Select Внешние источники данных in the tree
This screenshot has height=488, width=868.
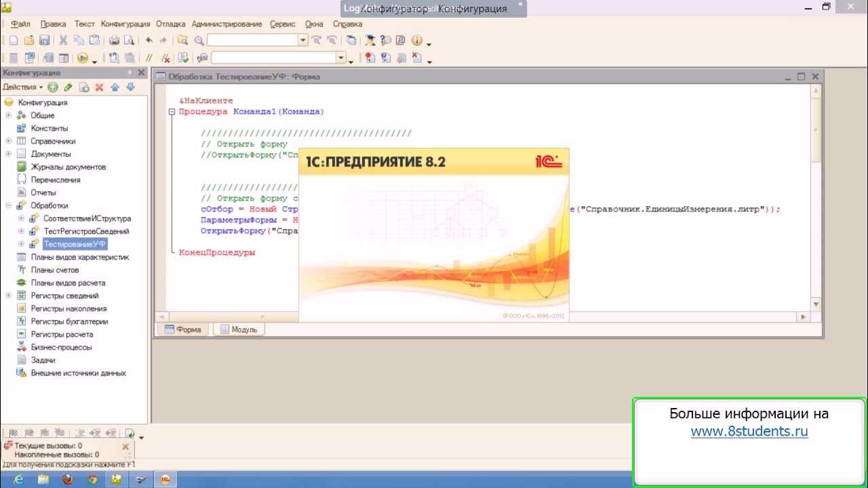tap(78, 373)
